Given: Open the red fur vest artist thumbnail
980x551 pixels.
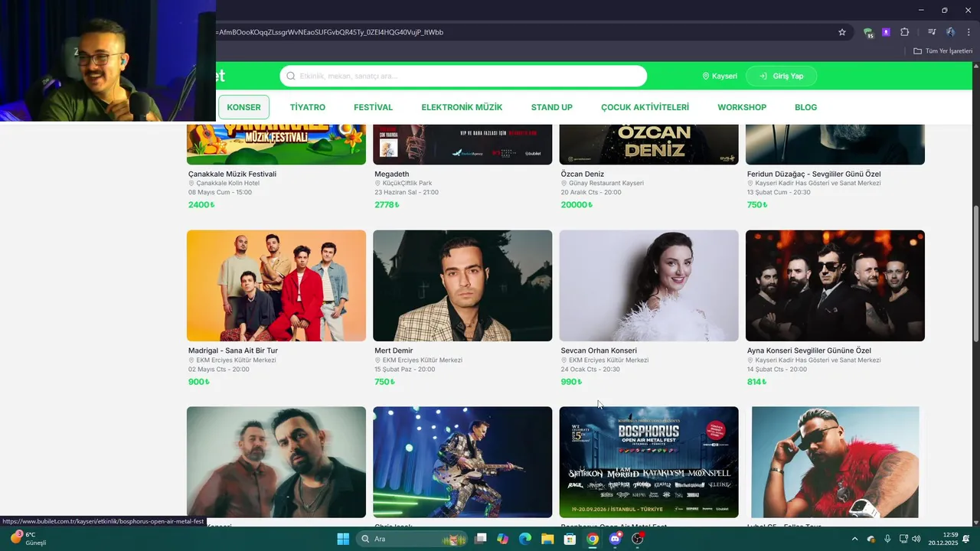Looking at the screenshot, I should (835, 462).
